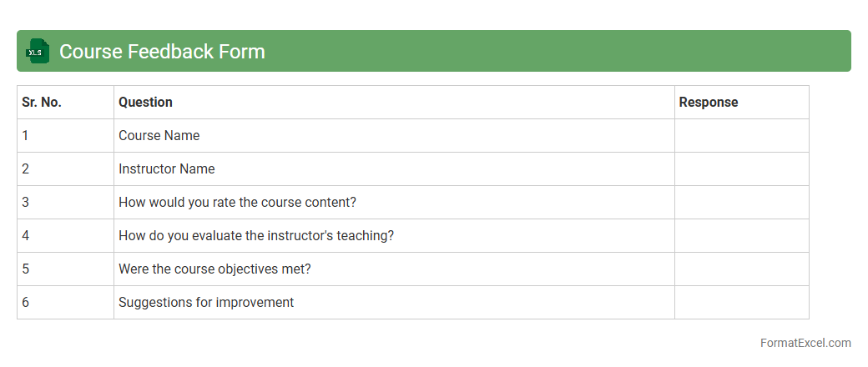The image size is (868, 367).
Task: Click the Response cell for course content rating
Action: pos(741,203)
